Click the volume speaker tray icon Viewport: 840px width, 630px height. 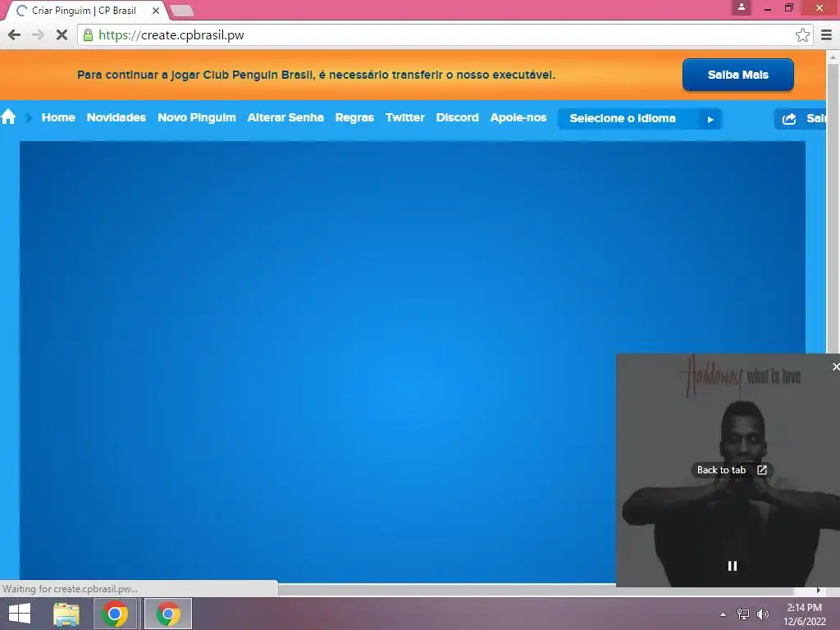click(x=763, y=614)
